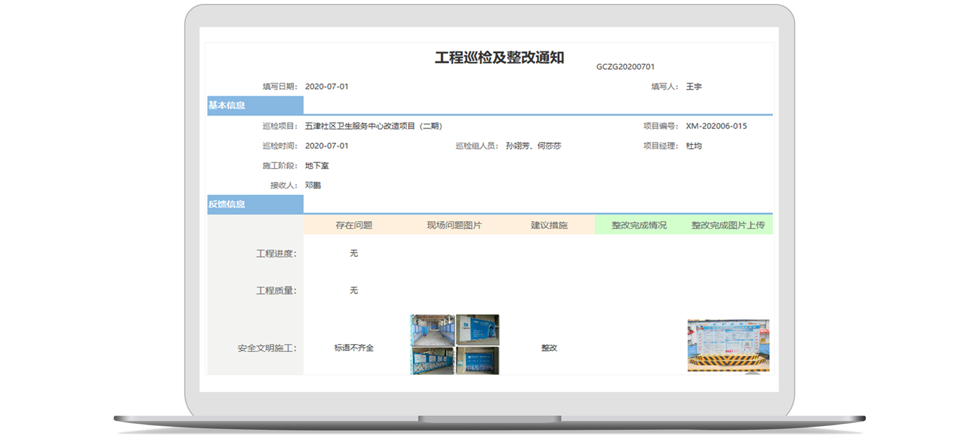Click the 巡检组人员 field with 孙翎芳、何莎莎
The height and width of the screenshot is (440, 980).
click(533, 146)
